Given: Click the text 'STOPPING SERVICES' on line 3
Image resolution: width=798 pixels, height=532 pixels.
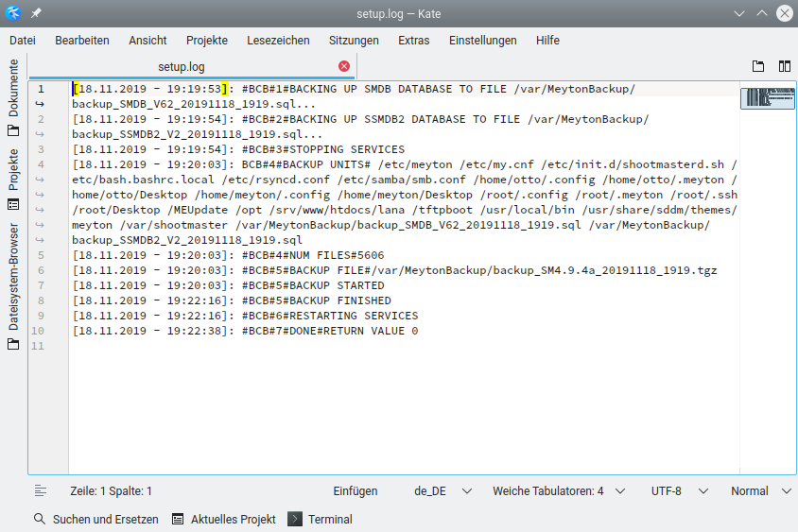Looking at the screenshot, I should pyautogui.click(x=347, y=149).
